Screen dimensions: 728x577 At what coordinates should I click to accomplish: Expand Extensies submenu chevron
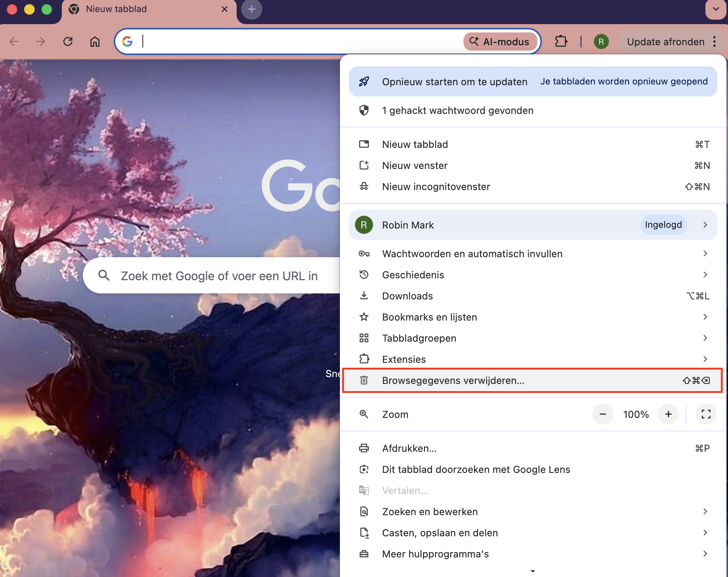705,359
